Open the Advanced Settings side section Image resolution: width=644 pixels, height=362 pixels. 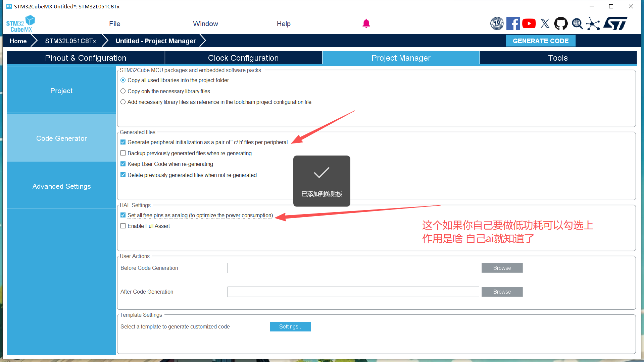click(x=61, y=186)
